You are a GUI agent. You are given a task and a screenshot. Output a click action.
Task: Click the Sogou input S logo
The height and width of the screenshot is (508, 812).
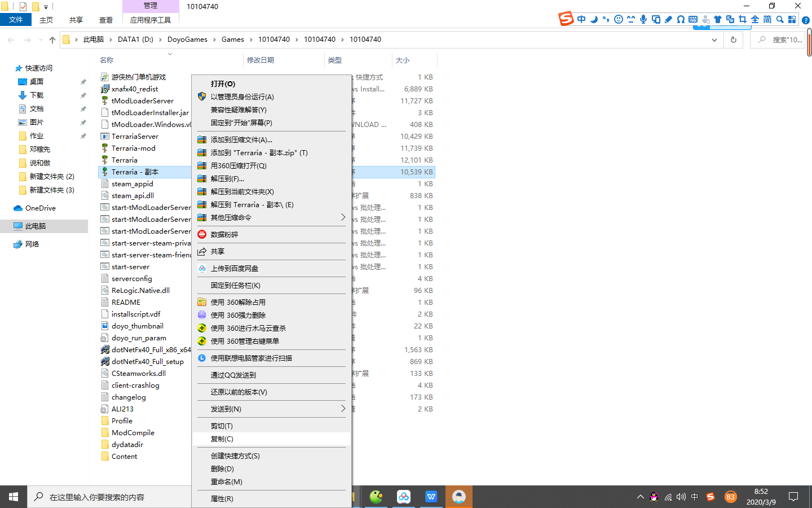566,19
